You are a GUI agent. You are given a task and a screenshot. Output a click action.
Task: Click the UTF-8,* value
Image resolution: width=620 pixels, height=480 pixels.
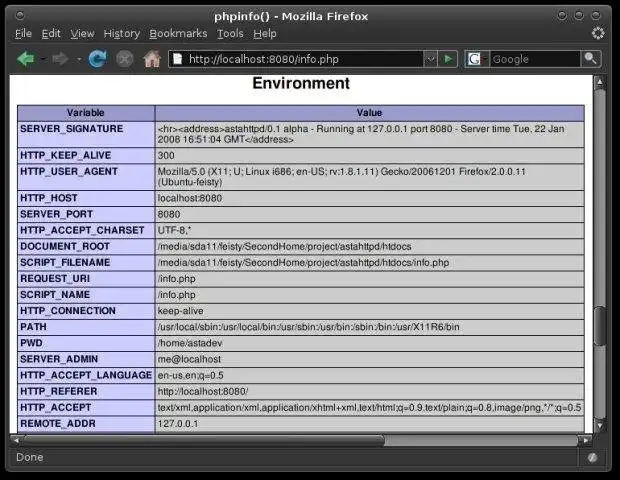click(174, 230)
